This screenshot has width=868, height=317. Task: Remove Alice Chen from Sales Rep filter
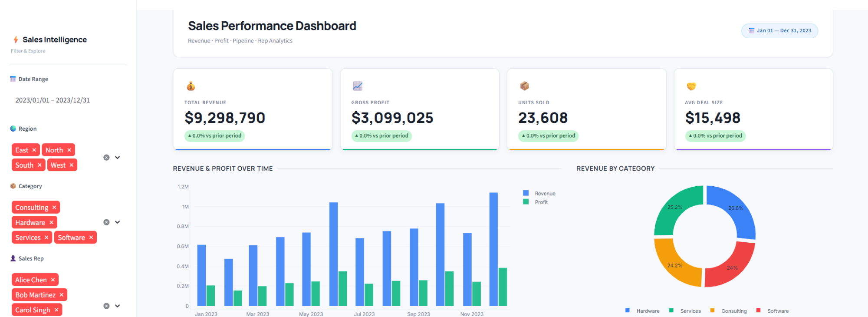click(x=53, y=280)
